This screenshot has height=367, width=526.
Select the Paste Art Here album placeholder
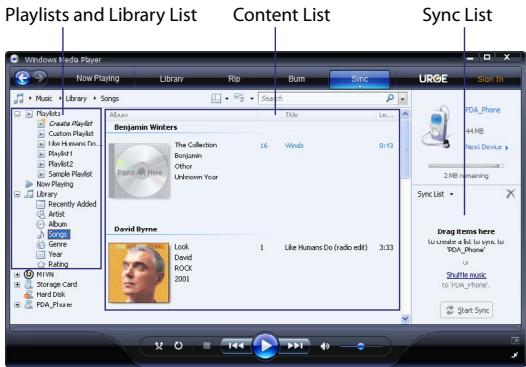[140, 171]
